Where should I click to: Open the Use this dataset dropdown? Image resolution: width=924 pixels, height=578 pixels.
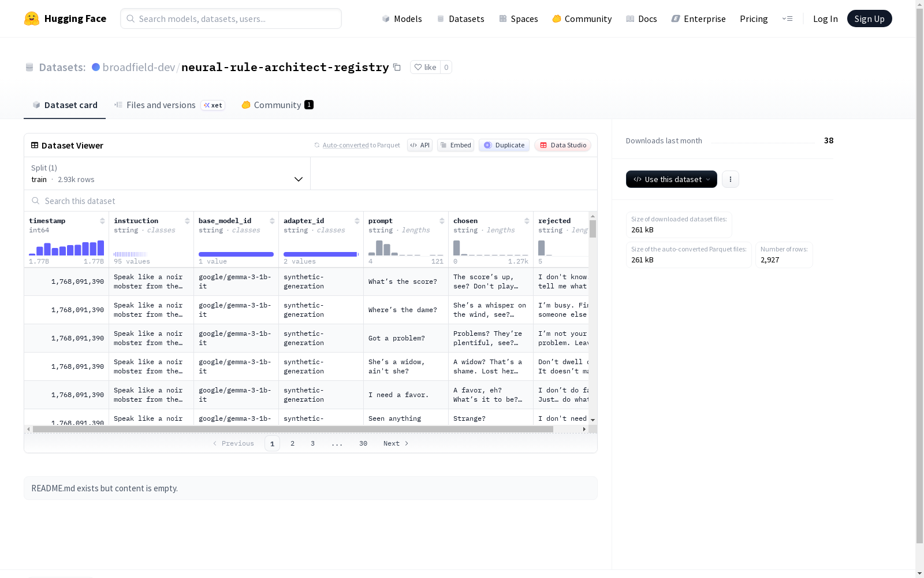tap(672, 179)
